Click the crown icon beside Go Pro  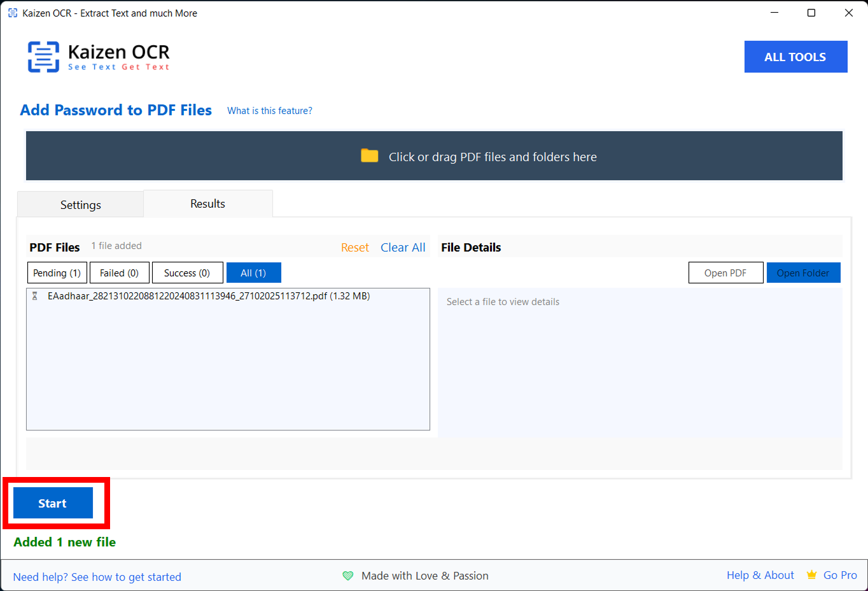(811, 575)
